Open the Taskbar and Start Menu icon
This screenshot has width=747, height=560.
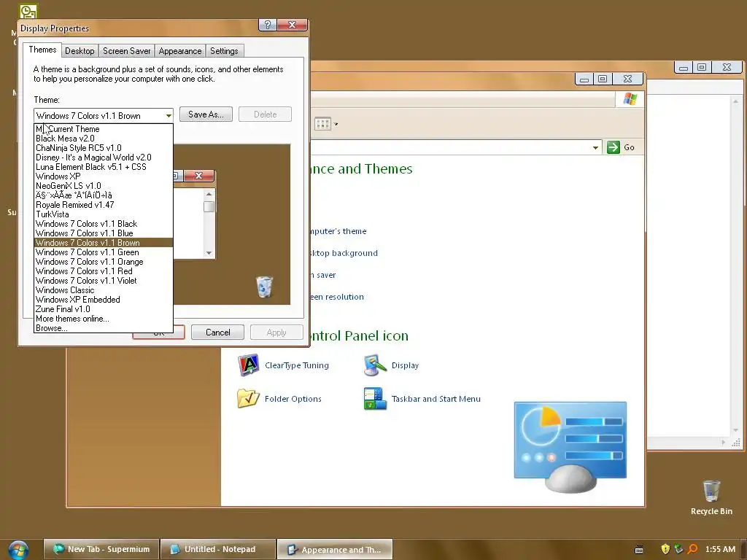(375, 399)
